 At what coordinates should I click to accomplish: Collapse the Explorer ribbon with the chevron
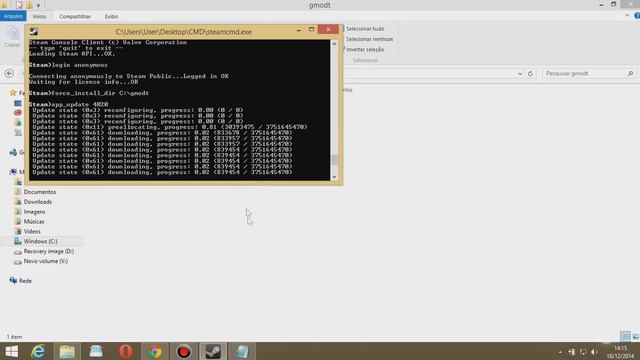pyautogui.click(x=627, y=16)
